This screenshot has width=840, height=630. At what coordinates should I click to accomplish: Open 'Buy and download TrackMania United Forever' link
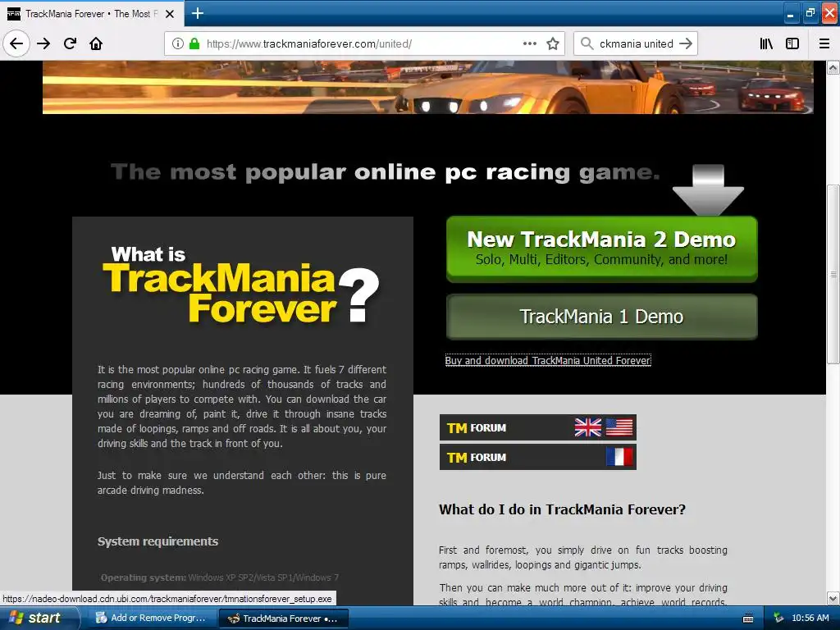pyautogui.click(x=548, y=361)
